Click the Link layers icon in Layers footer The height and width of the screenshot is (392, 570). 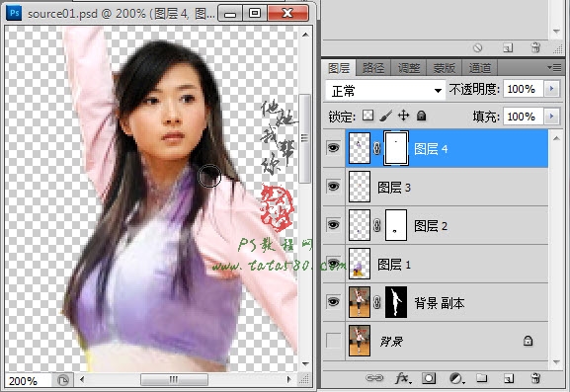[374, 378]
